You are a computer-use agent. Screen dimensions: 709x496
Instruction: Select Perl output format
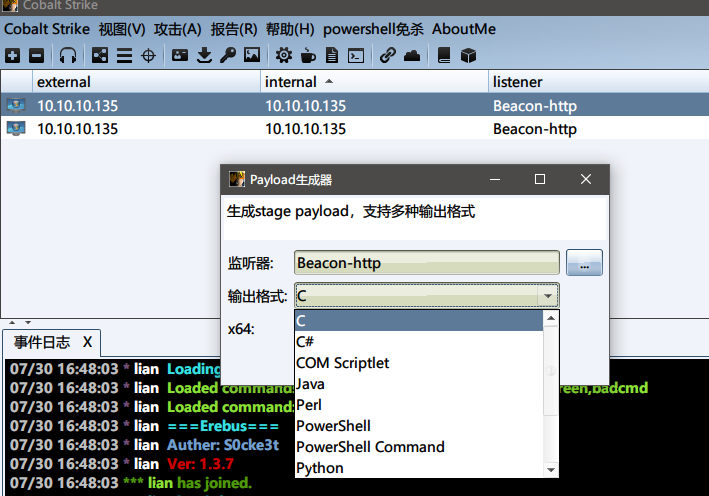419,405
